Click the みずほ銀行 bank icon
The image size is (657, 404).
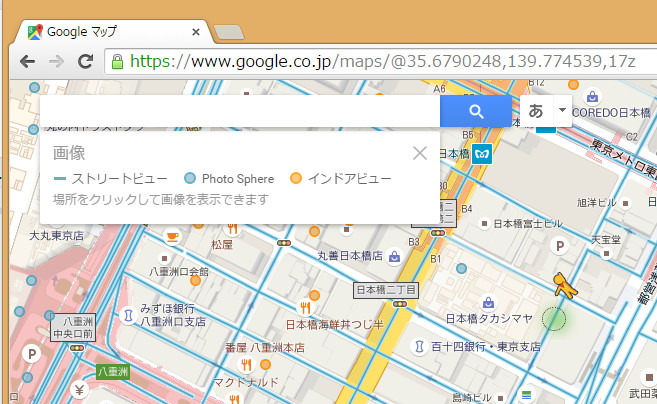coord(128,315)
